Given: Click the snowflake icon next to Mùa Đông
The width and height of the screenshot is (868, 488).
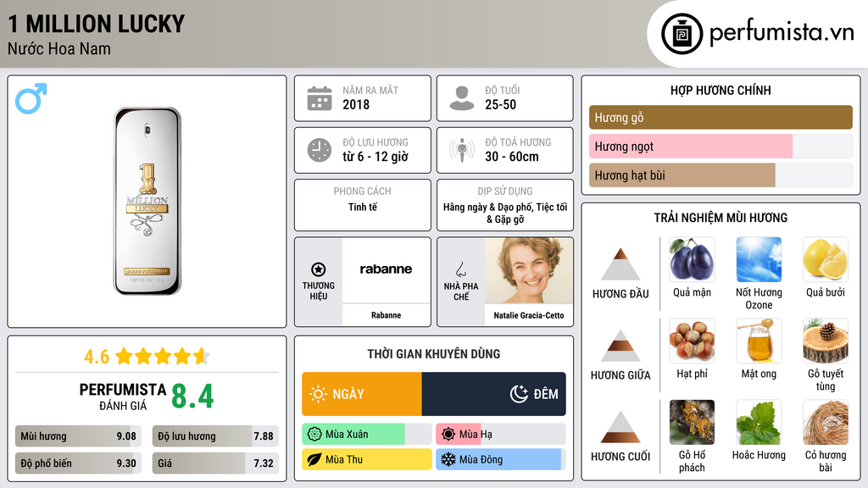Looking at the screenshot, I should pyautogui.click(x=448, y=460).
